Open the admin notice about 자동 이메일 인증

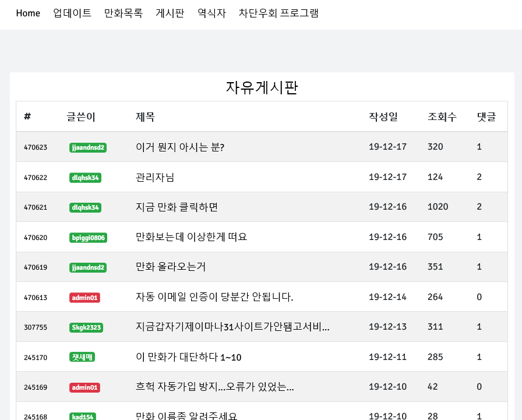(214, 297)
